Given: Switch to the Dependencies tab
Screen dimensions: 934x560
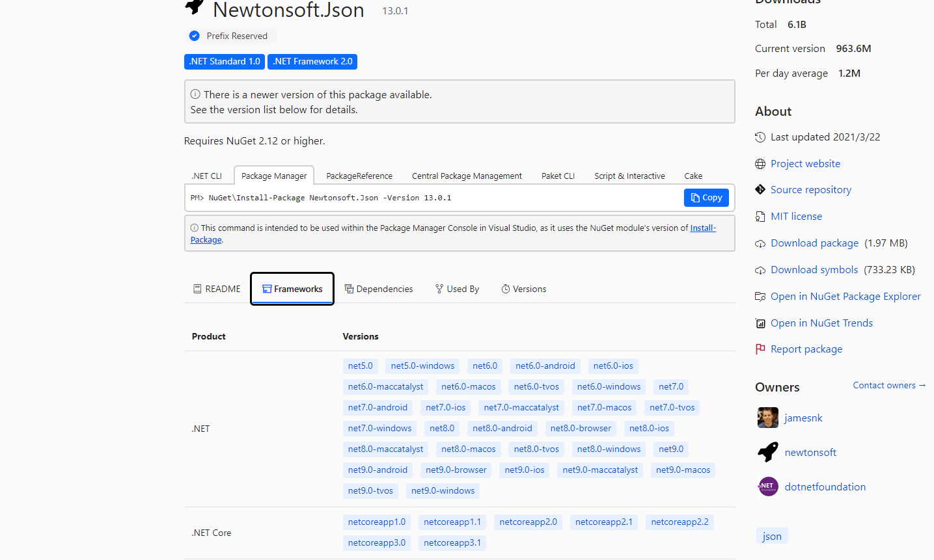Looking at the screenshot, I should point(379,289).
